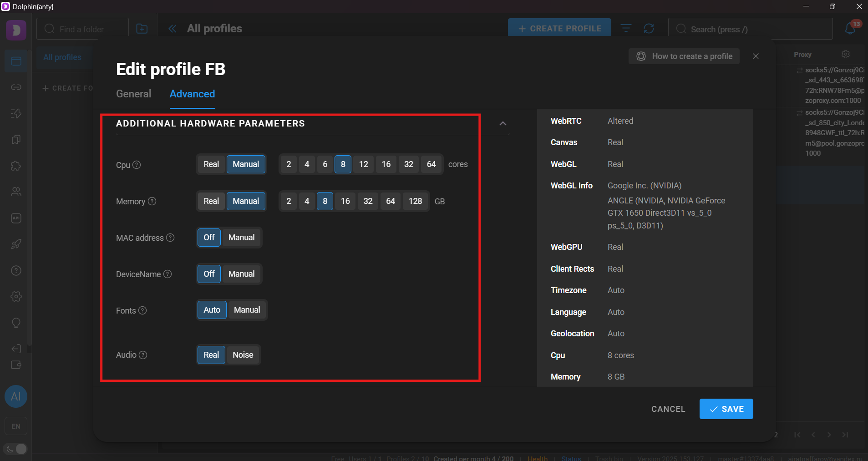Click the Save button
The image size is (868, 461).
[726, 409]
